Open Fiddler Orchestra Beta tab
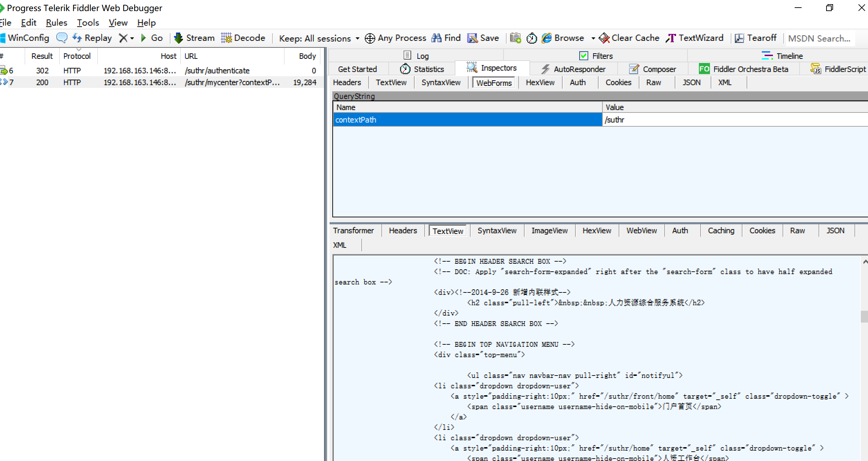 pos(744,69)
